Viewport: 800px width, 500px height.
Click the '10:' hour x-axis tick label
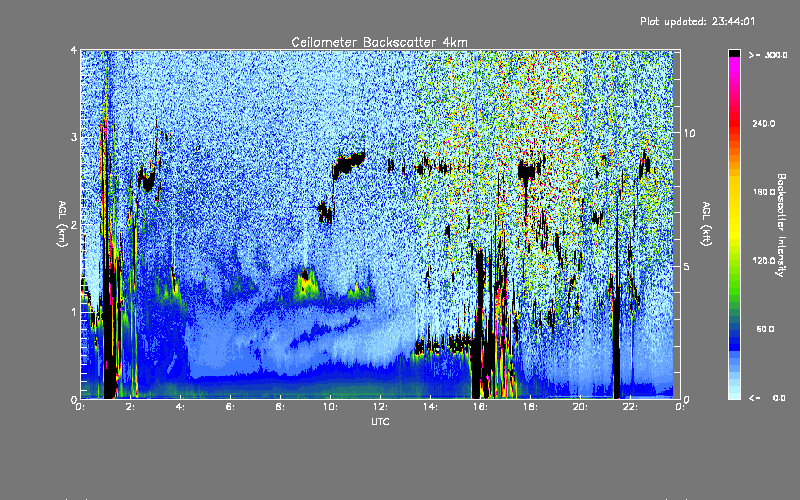point(330,407)
